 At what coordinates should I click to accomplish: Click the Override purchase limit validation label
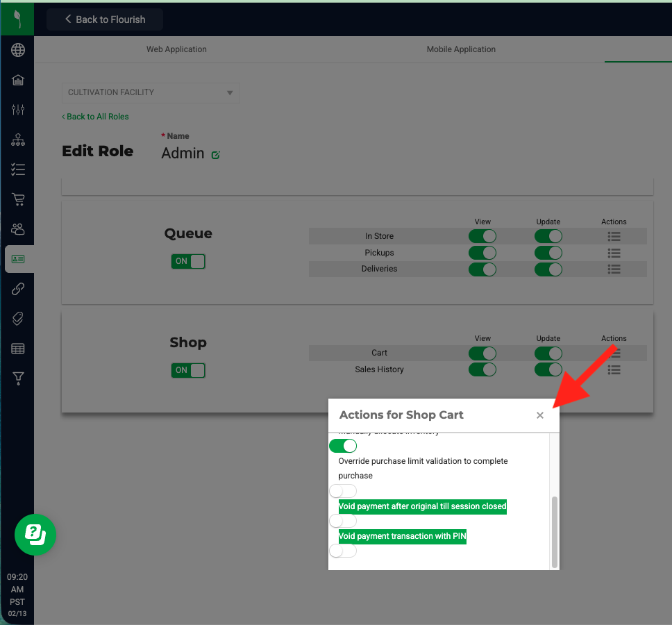(x=423, y=468)
